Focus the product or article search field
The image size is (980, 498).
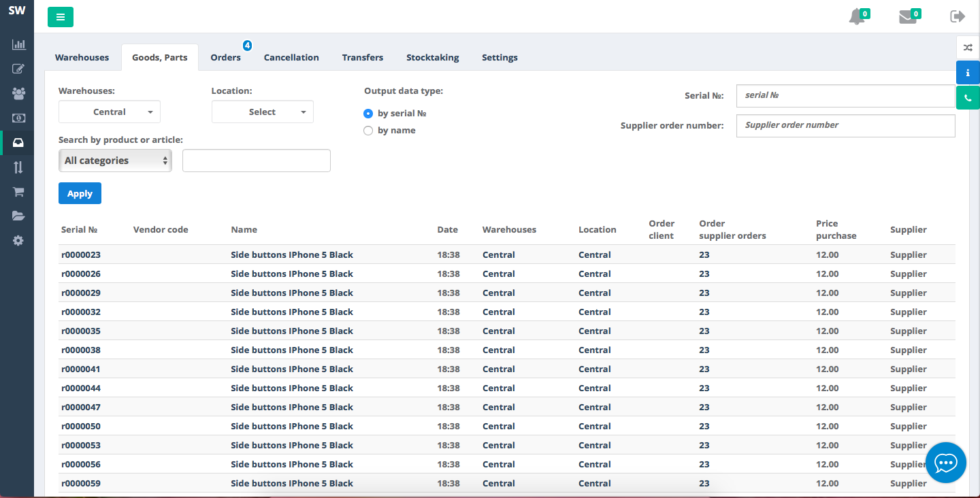(x=257, y=161)
